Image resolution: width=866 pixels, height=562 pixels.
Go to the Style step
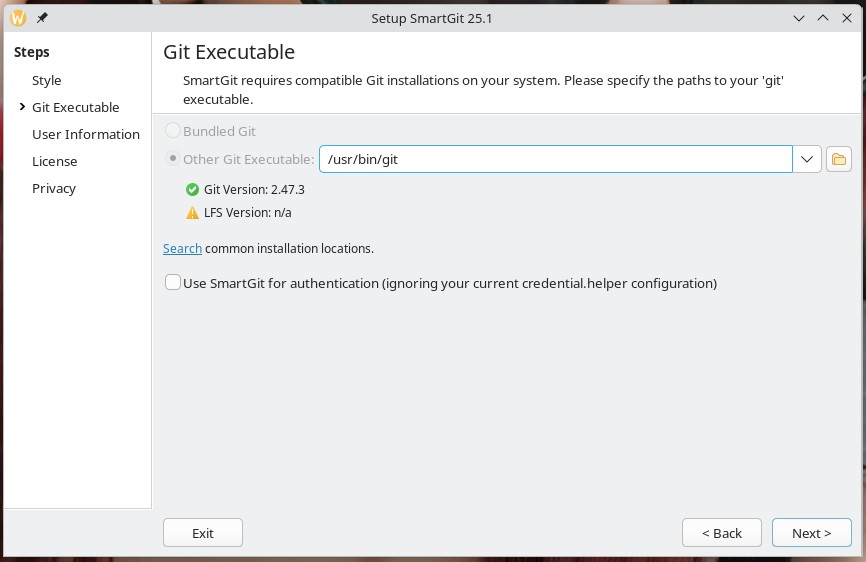coord(47,80)
